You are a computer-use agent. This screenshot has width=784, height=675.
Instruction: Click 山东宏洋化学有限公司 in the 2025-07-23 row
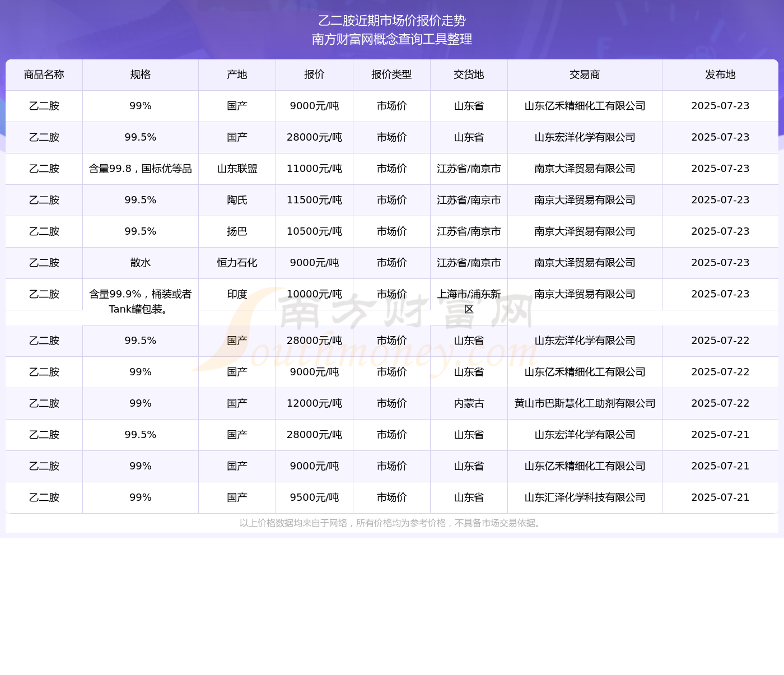click(585, 137)
